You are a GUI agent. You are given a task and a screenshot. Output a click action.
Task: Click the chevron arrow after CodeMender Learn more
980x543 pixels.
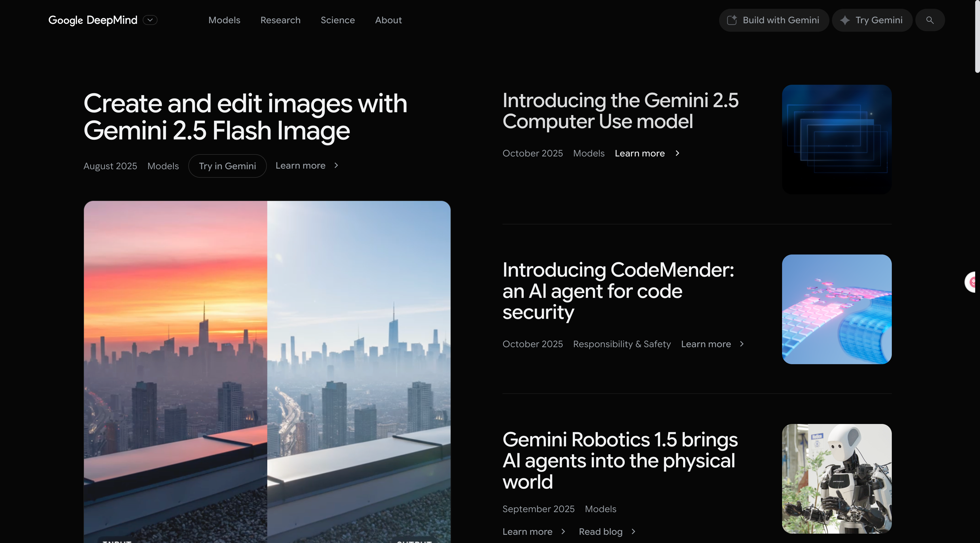[742, 344]
